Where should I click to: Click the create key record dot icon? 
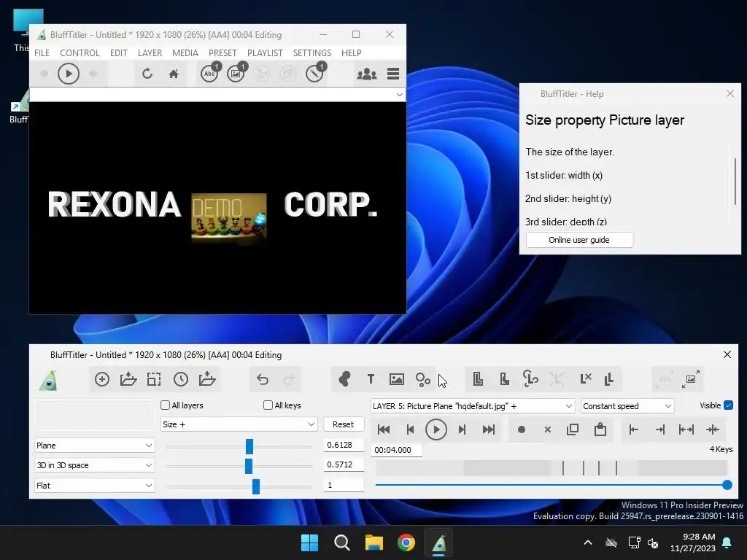521,429
